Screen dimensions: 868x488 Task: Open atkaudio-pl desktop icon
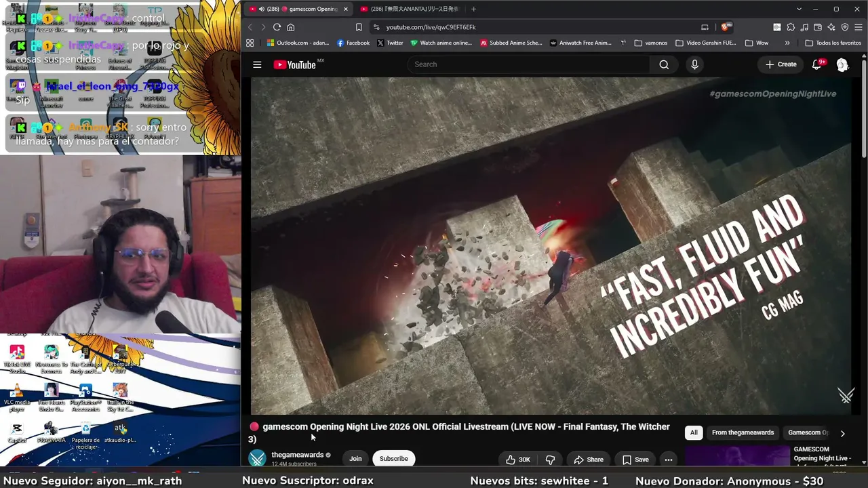(x=120, y=432)
